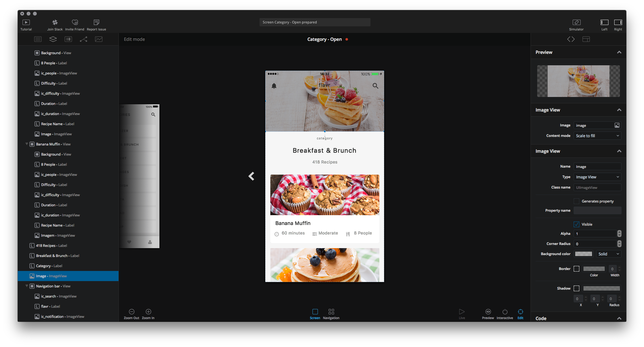Switch to Interactive mode icon
Viewport: 644px width, 347px height.
505,312
